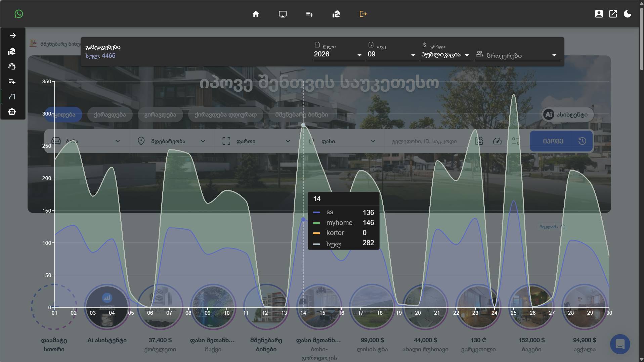Select the ქირავდება დღიურად tab

pos(226,115)
